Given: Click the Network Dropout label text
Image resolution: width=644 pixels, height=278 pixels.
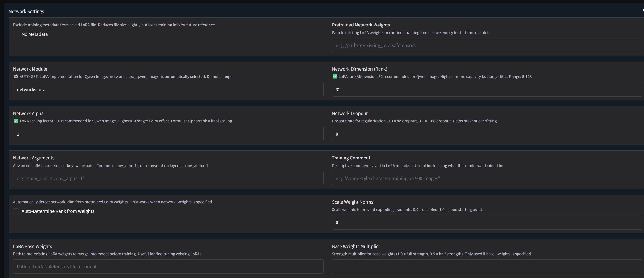Looking at the screenshot, I should click(x=349, y=113).
